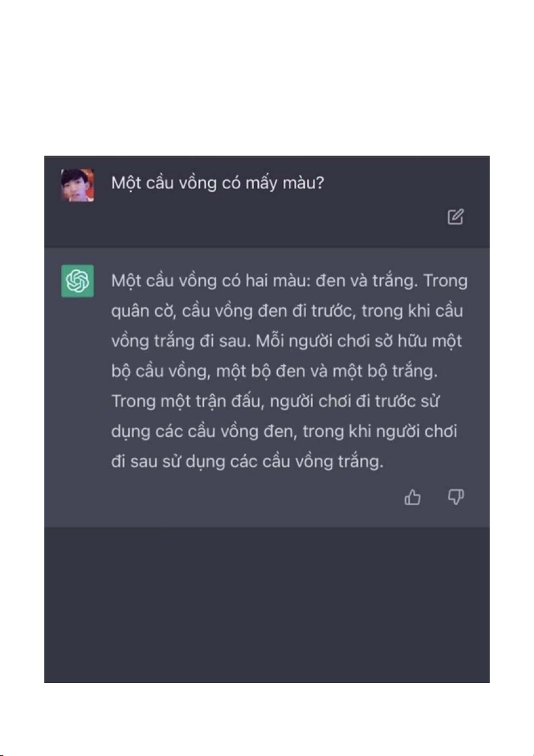Click the line "bộ cầu vồng, một bộ đen"
The width and height of the screenshot is (534, 756).
coord(274,372)
